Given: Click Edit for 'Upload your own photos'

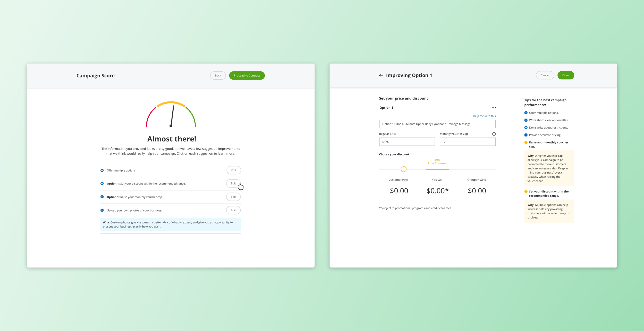Looking at the screenshot, I should click(x=233, y=210).
